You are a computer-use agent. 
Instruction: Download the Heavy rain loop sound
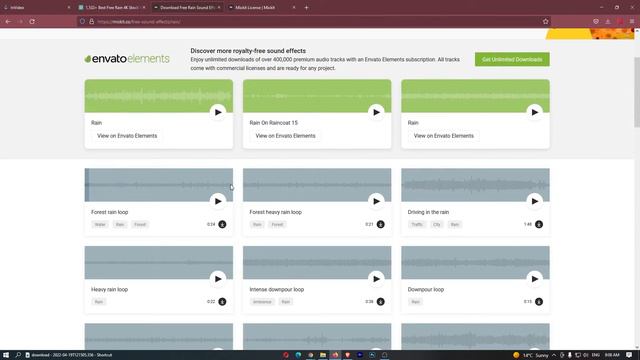click(222, 302)
